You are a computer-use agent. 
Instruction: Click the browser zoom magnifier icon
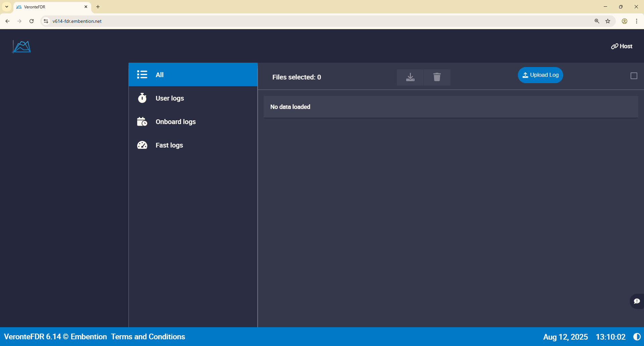click(597, 21)
